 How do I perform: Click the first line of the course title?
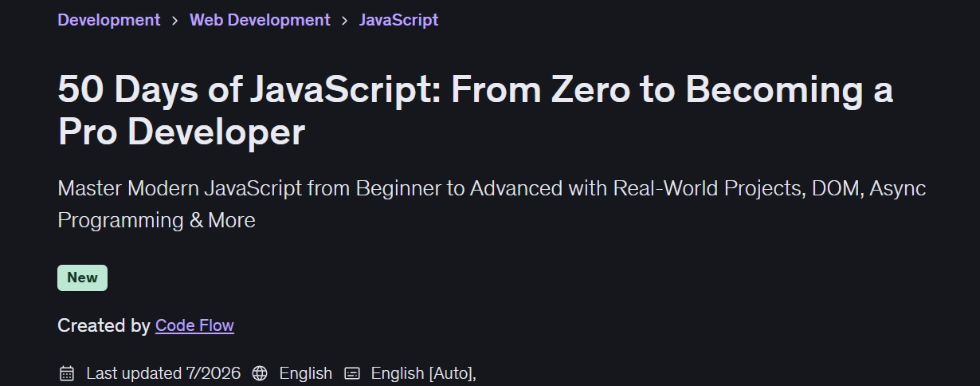coord(476,89)
